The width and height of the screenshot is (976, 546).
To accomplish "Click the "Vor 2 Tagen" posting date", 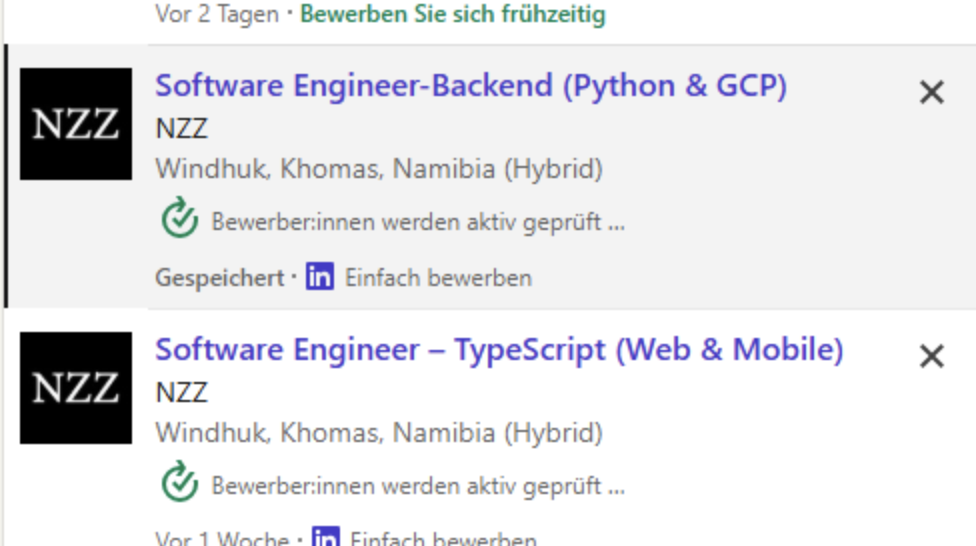I will [x=217, y=15].
